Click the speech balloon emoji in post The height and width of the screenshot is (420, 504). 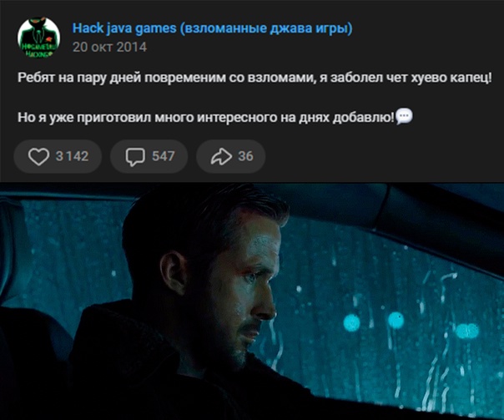[x=404, y=117]
